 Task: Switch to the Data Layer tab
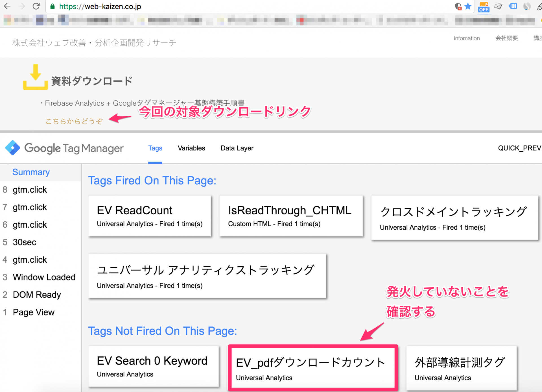(x=237, y=148)
